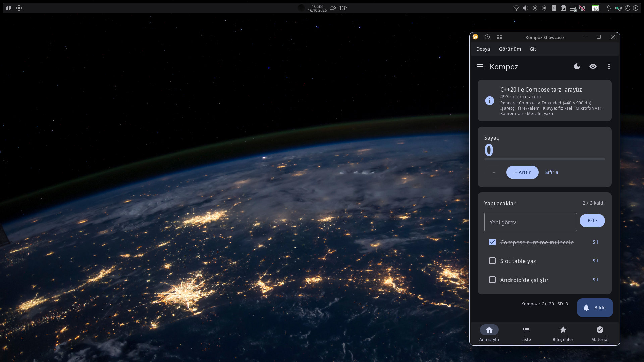The image size is (644, 362).
Task: Click the eye visibility icon in Kompoz header
Action: point(593,66)
